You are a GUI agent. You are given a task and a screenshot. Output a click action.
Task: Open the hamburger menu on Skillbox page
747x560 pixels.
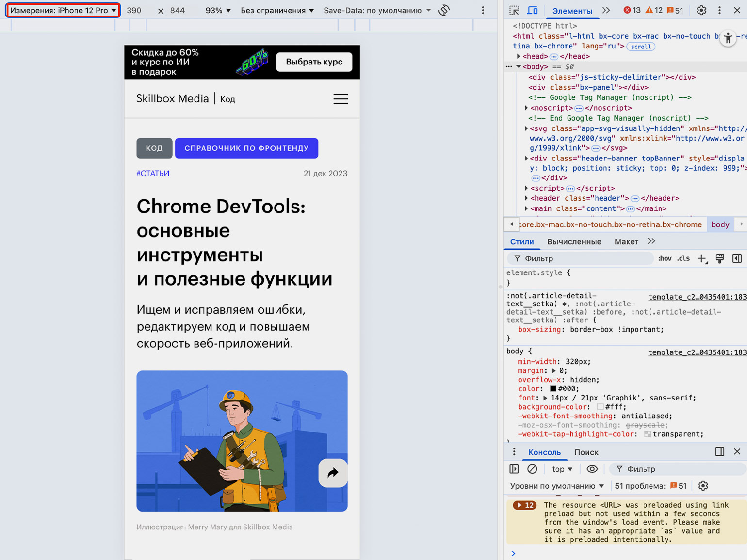coord(341,99)
